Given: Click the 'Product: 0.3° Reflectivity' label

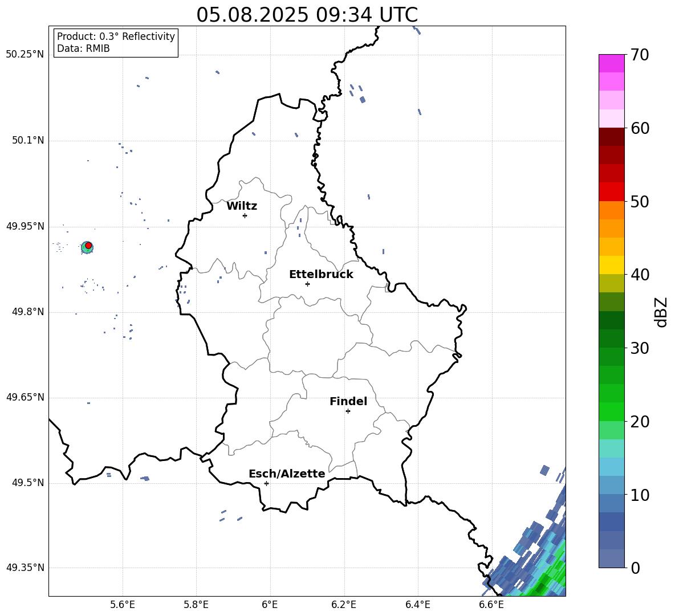Looking at the screenshot, I should point(116,36).
